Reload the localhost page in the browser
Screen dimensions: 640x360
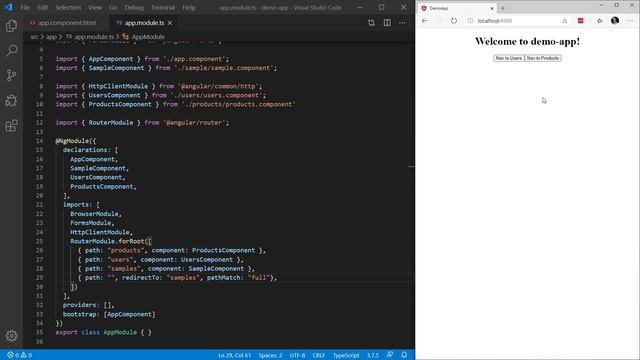tap(454, 21)
